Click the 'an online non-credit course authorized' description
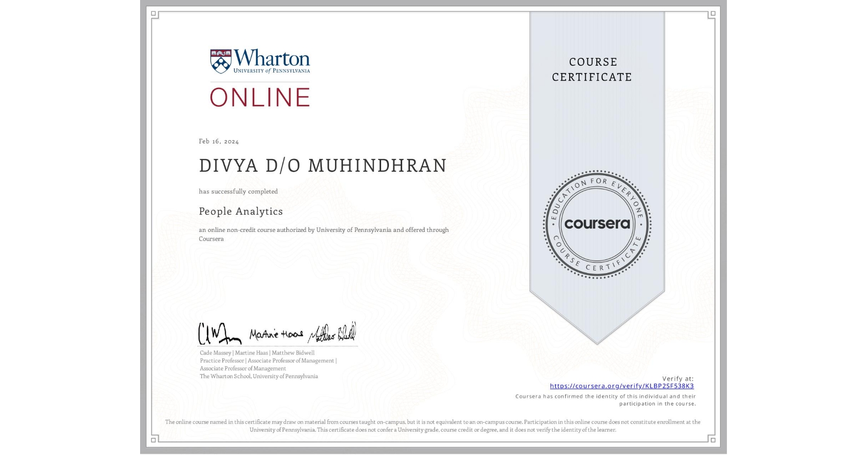 (324, 234)
